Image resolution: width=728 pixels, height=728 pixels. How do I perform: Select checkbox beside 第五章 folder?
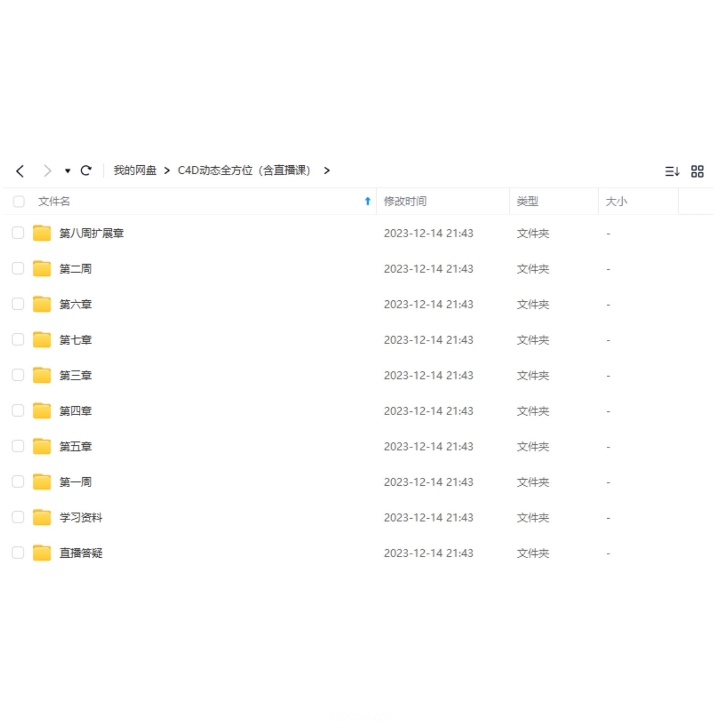(x=18, y=446)
